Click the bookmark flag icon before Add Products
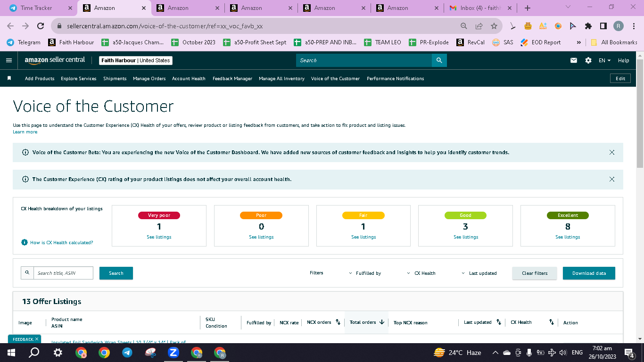Image resolution: width=644 pixels, height=362 pixels. point(9,78)
